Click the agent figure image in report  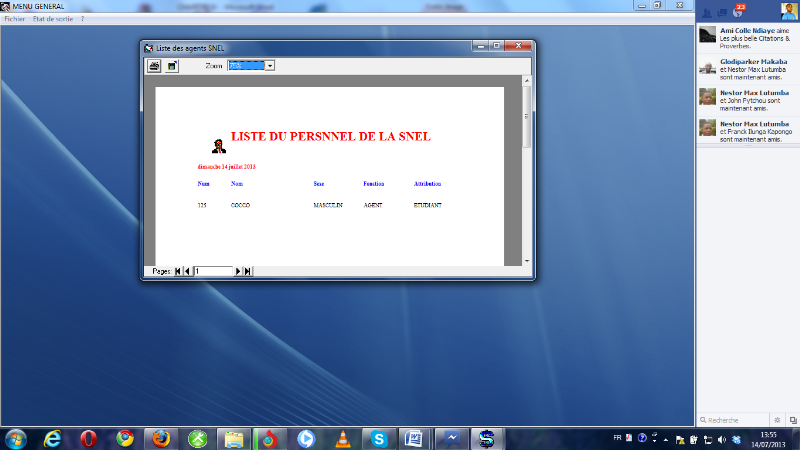point(218,146)
